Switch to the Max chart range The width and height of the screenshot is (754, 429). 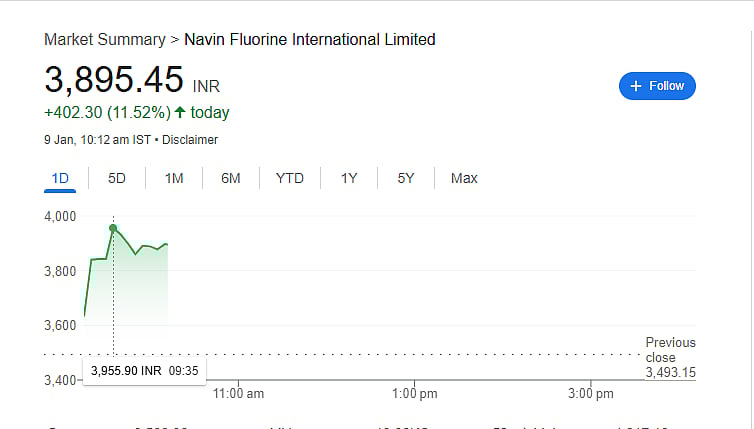464,178
